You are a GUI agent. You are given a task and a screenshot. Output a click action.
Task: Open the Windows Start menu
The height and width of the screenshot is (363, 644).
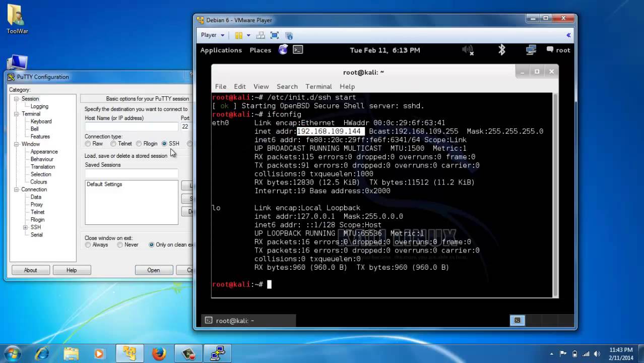13,353
